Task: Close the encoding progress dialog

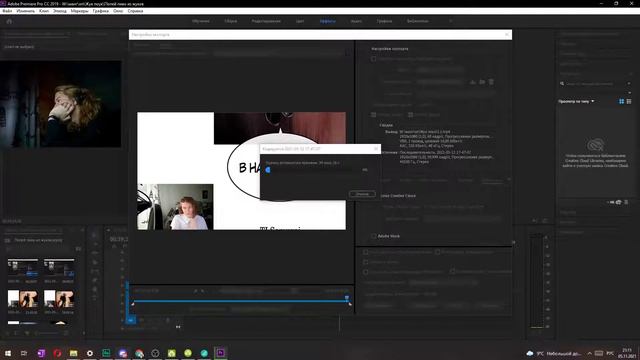Action: click(x=376, y=149)
